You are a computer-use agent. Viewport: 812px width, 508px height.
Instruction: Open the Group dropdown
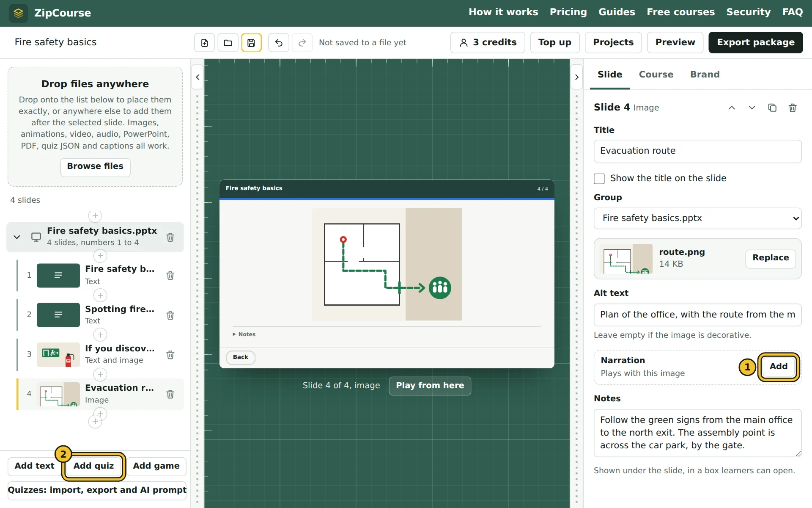[697, 218]
